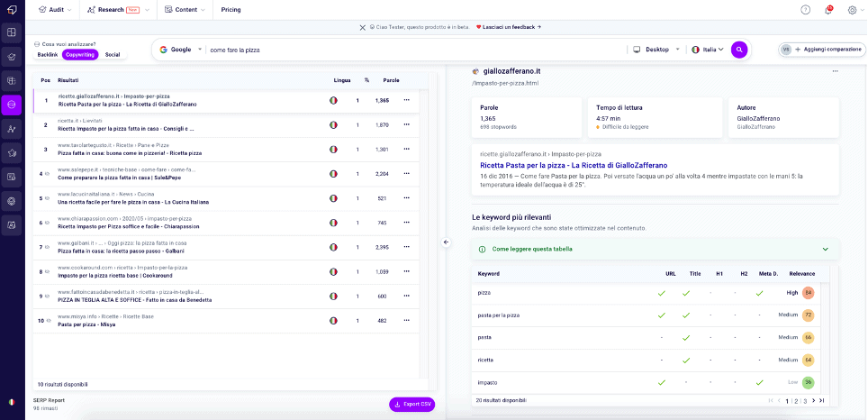Toggle eye icon beside position 6
The width and height of the screenshot is (868, 420).
(x=48, y=223)
